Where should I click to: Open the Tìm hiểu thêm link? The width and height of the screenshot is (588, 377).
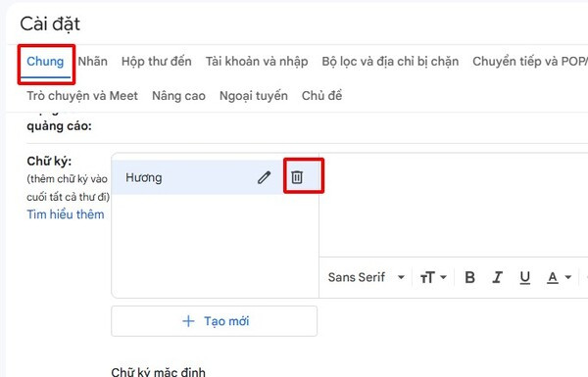click(x=66, y=214)
